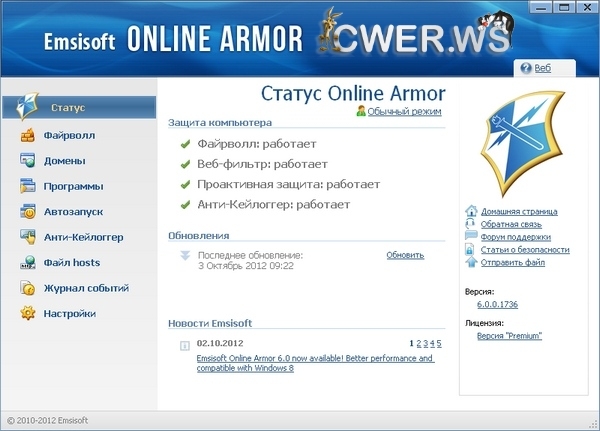The width and height of the screenshot is (600, 431).
Task: Click the blue help question-mark icon
Action: pyautogui.click(x=526, y=68)
